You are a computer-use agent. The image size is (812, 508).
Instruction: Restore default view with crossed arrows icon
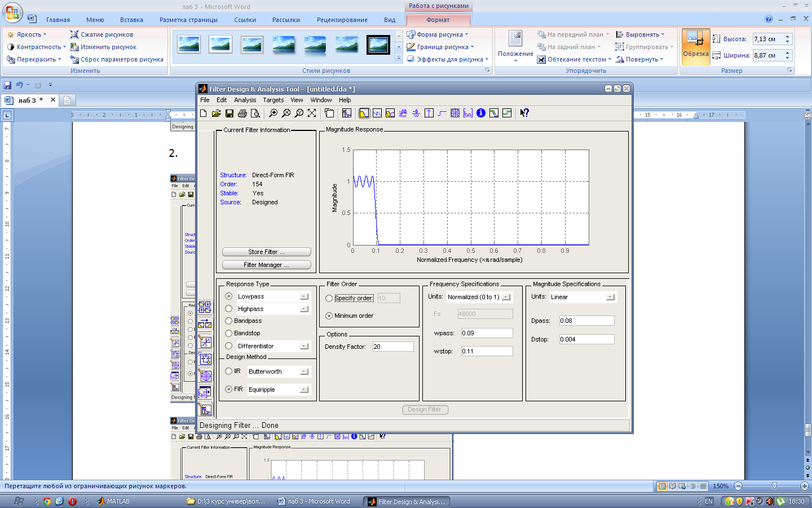pyautogui.click(x=312, y=113)
